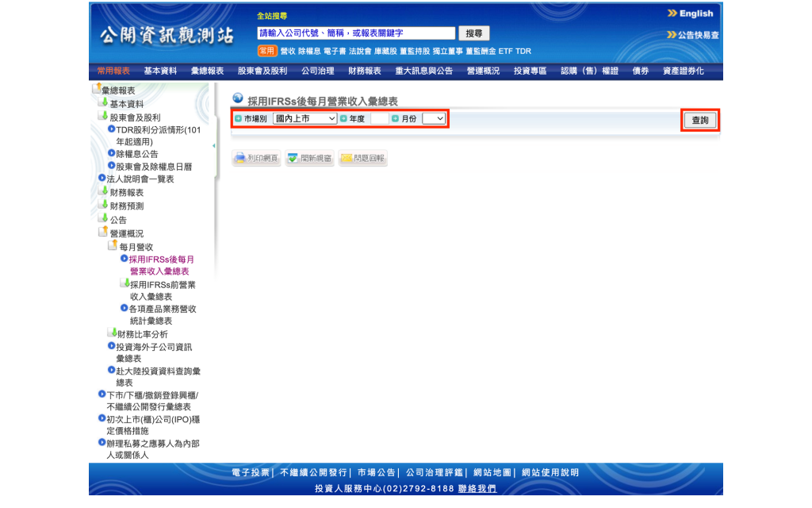
Task: Click the 不繼續公開發行 footer link
Action: pyautogui.click(x=313, y=473)
